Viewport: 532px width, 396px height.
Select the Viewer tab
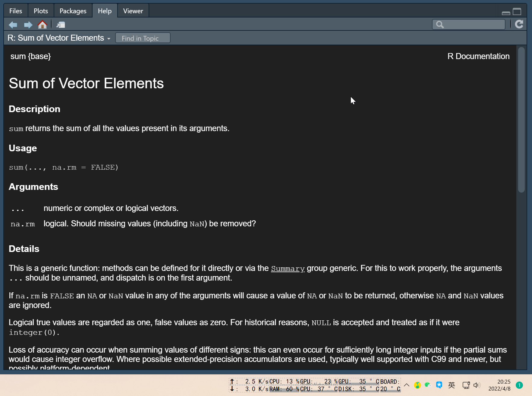133,11
